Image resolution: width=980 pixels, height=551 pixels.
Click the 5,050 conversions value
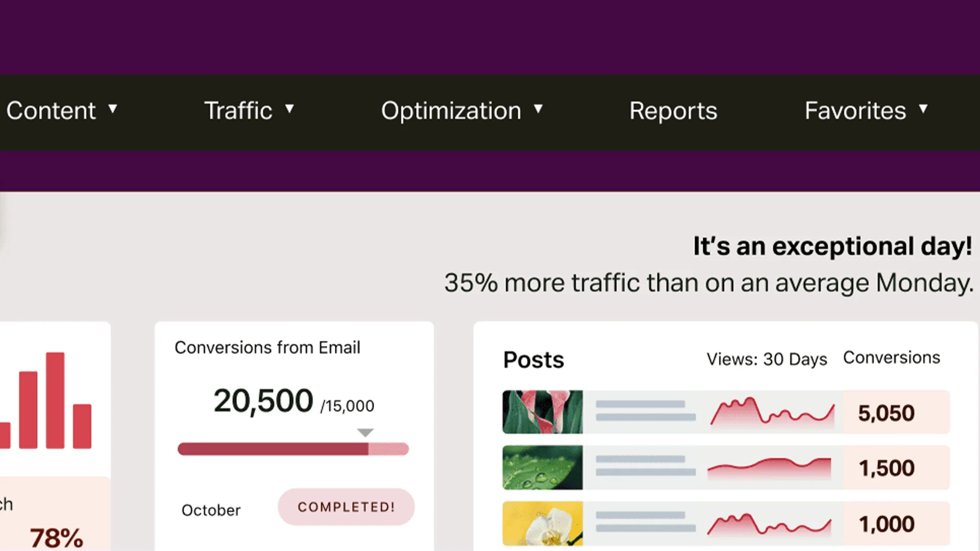[886, 413]
